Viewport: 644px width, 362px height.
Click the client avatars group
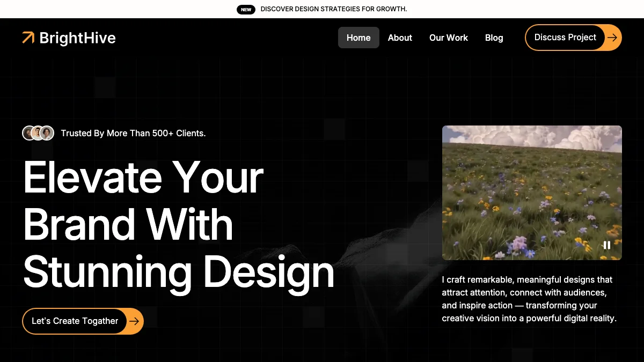tap(38, 133)
